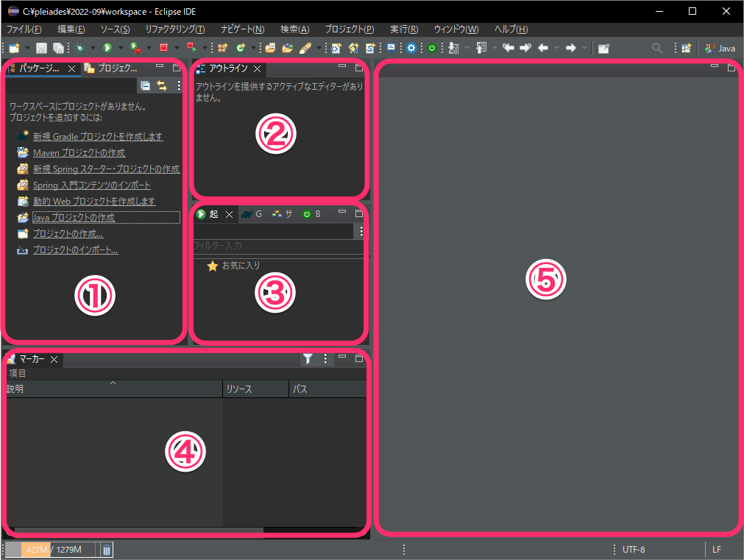Click the Save floppy disk icon

[x=41, y=48]
